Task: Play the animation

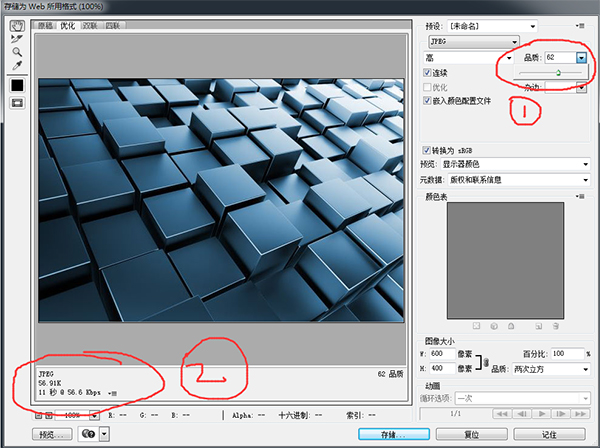Action: (541, 414)
